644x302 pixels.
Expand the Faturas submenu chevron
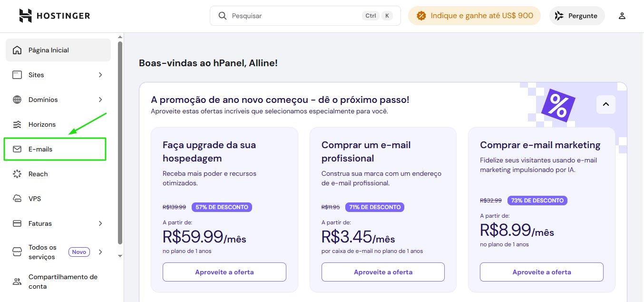(100, 223)
